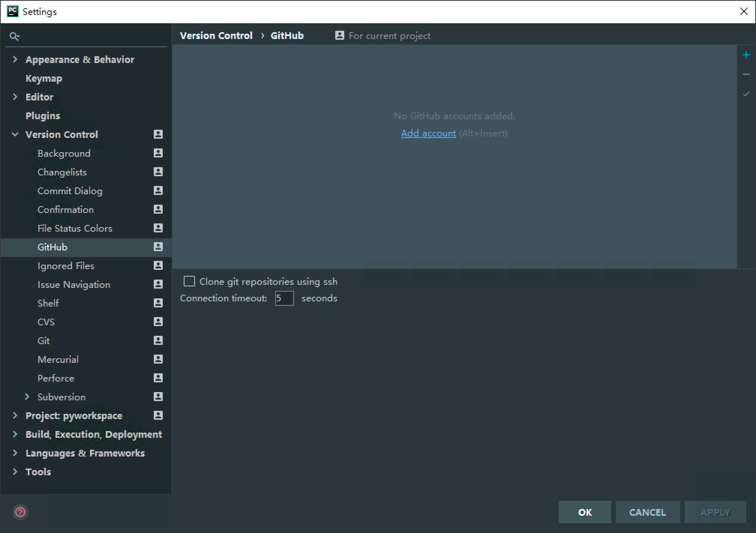Expand the Subversion subsection
Image resolution: width=756 pixels, height=533 pixels.
27,397
